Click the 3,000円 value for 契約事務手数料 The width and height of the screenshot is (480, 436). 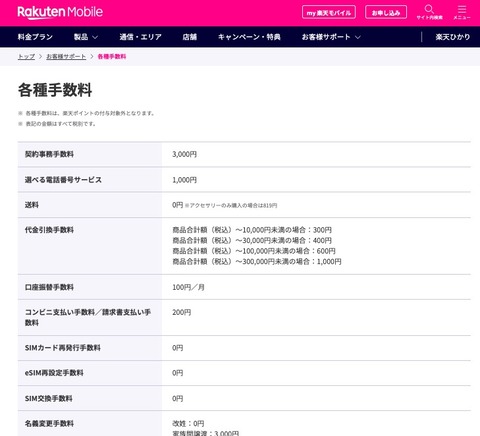pyautogui.click(x=184, y=154)
